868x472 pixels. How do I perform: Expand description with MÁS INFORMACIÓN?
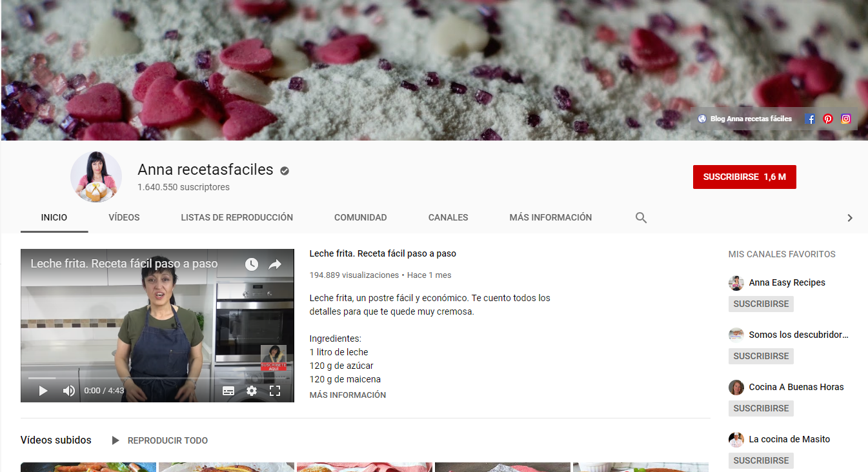[x=347, y=395]
